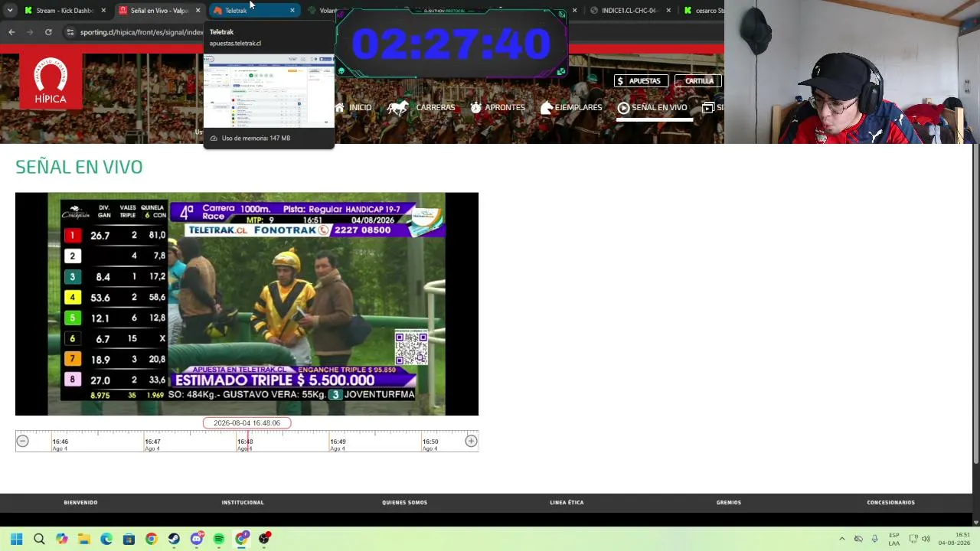Click the Hípica logo in the site header
The height and width of the screenshot is (551, 980).
pos(51,80)
